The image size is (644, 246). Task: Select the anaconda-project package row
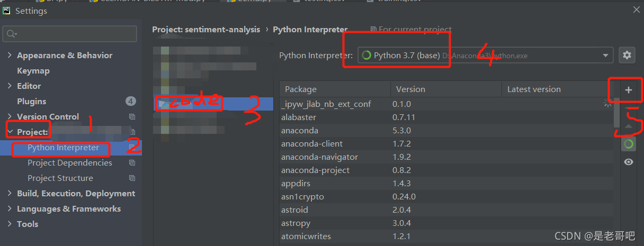pyautogui.click(x=446, y=170)
